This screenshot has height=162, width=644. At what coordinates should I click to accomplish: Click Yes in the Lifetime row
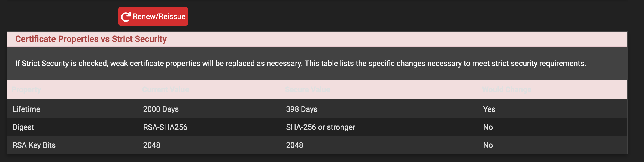(x=489, y=109)
